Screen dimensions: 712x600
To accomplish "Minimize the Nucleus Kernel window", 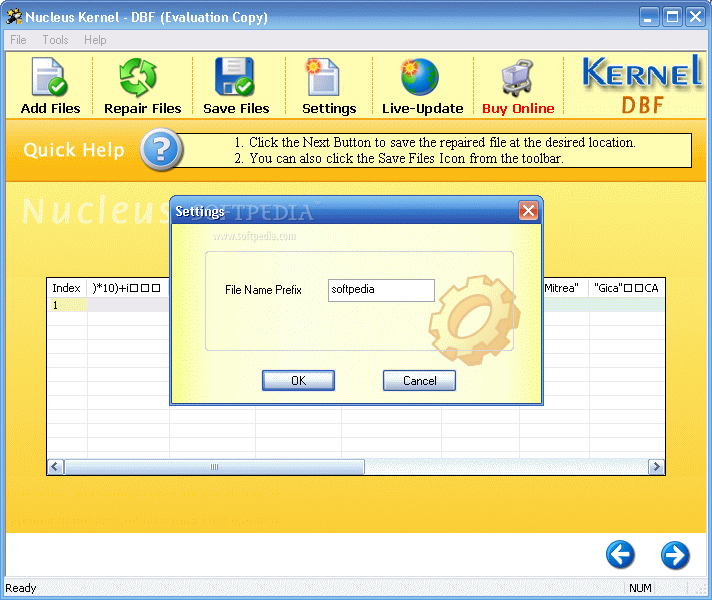I will coord(649,17).
